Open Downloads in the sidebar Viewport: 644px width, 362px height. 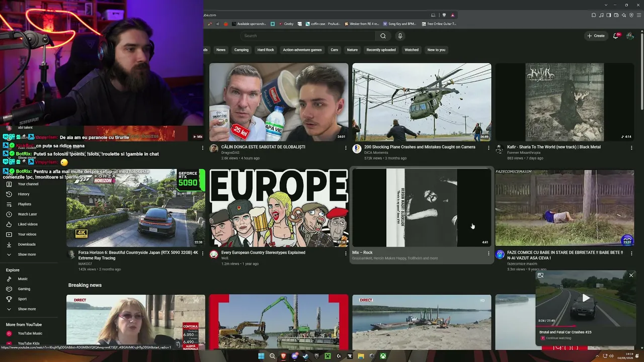coord(27,244)
